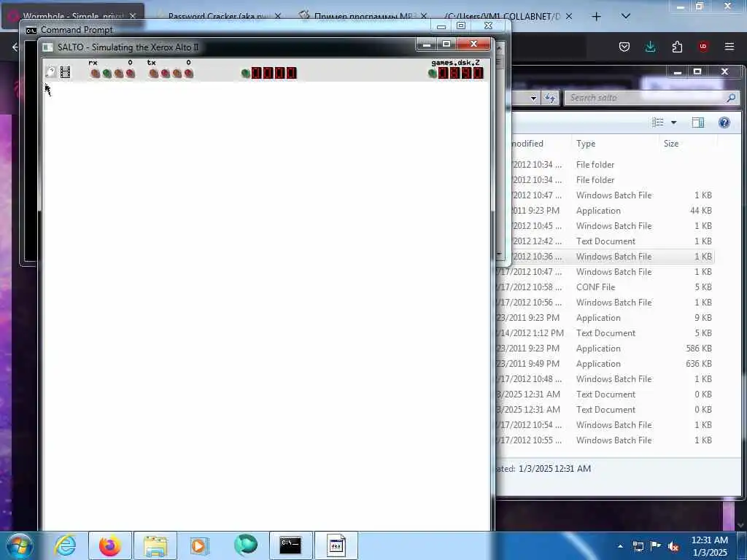Select the 5 KB Text Document row
The height and width of the screenshot is (560, 747).
pos(605,332)
